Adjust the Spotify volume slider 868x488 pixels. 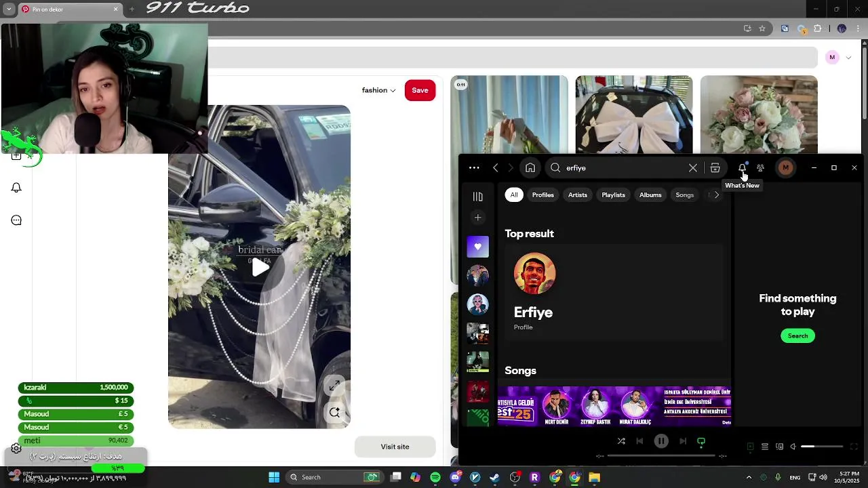point(822,447)
